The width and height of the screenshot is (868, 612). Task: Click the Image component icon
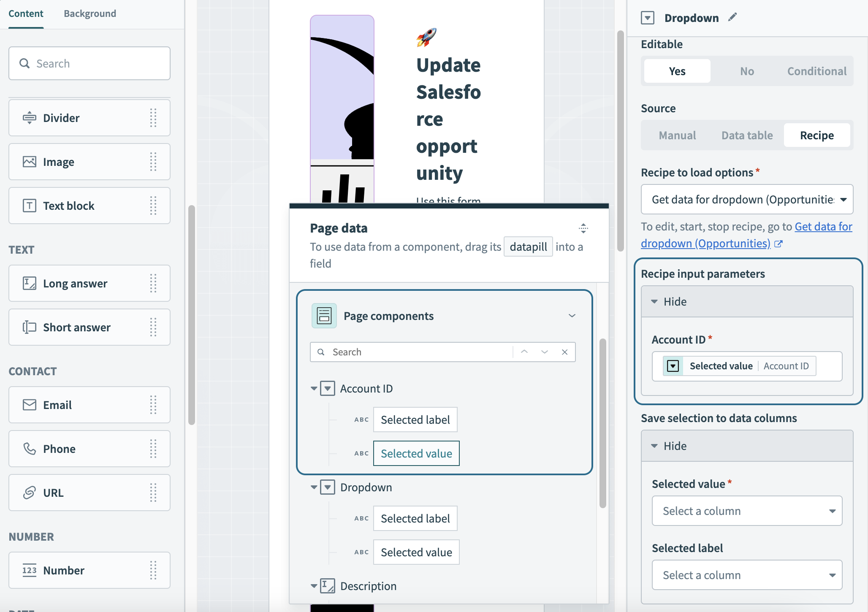29,162
